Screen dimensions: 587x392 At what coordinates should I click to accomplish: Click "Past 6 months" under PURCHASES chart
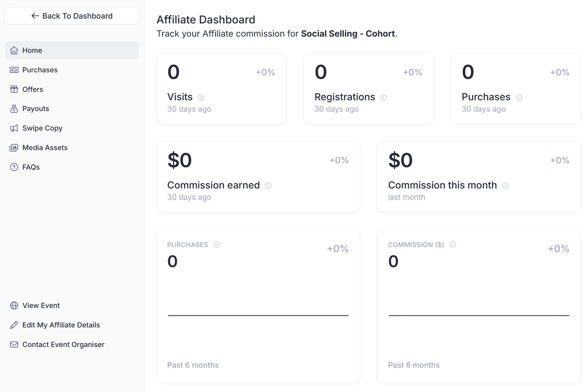[x=193, y=365]
